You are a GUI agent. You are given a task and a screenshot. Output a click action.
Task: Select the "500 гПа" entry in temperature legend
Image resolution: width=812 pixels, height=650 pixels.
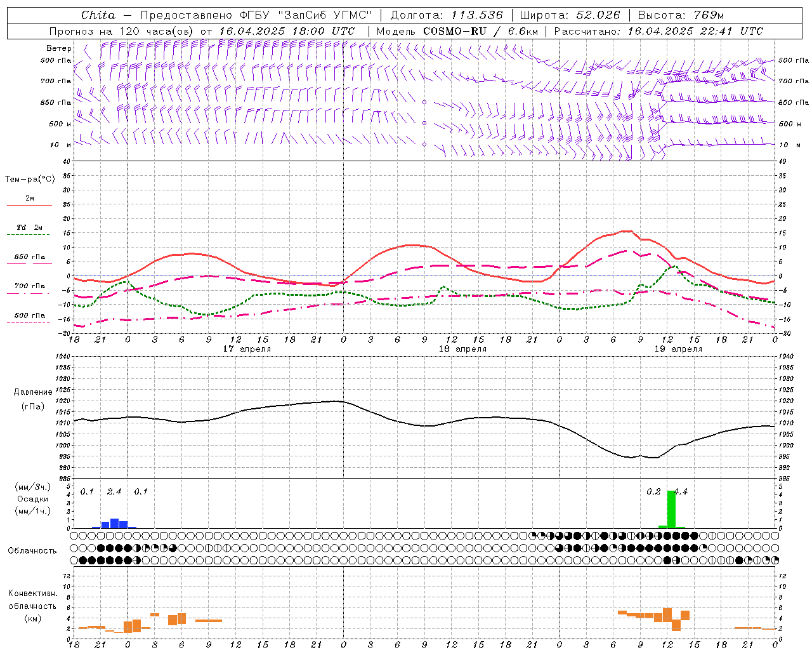[30, 315]
